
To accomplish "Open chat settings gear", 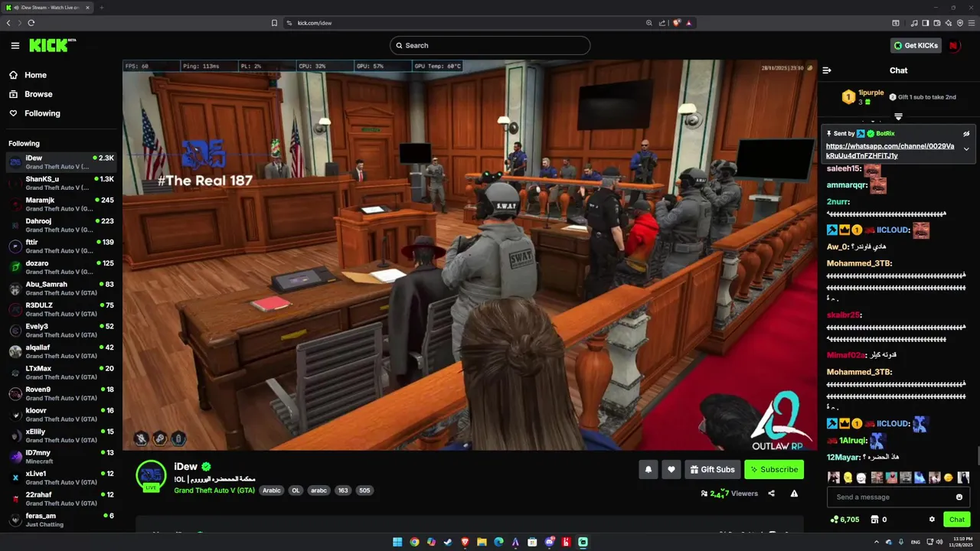I will coord(932,520).
